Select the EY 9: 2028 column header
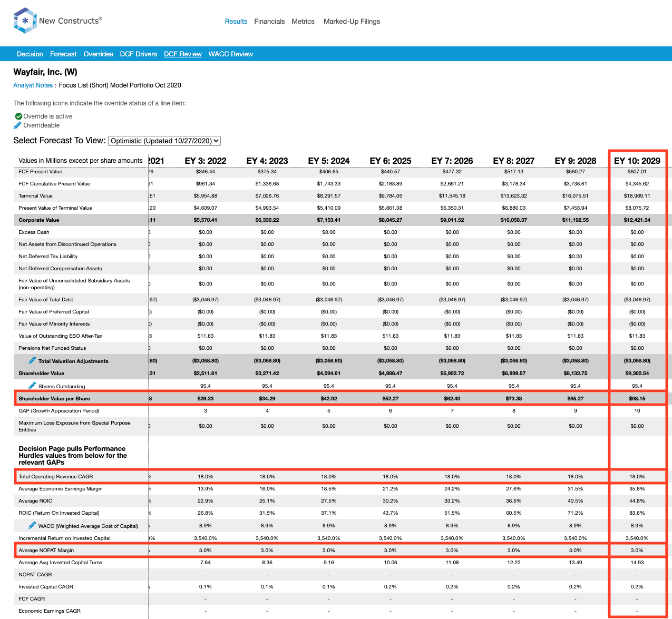This screenshot has width=672, height=619. click(576, 161)
